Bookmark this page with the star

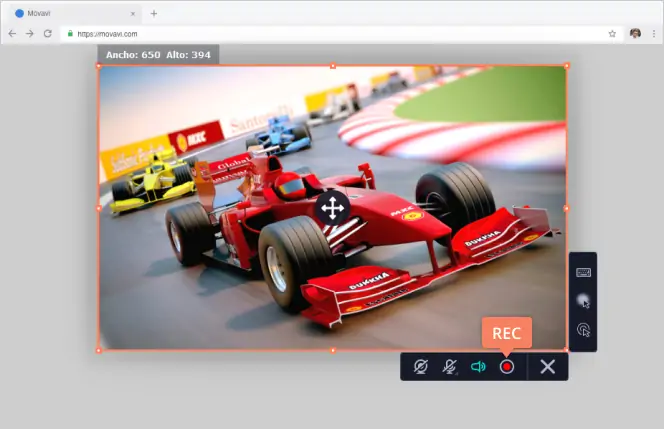point(612,33)
